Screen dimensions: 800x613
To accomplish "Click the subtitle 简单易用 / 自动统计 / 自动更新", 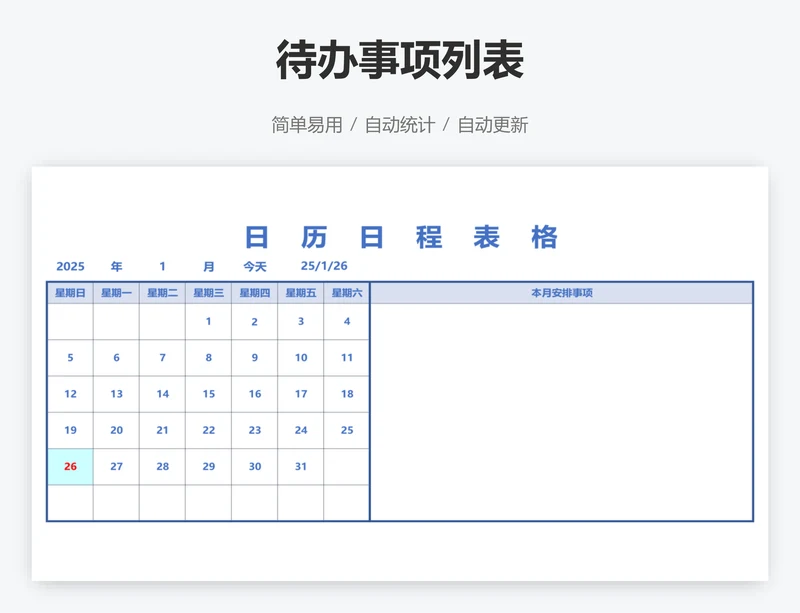I will pos(400,125).
